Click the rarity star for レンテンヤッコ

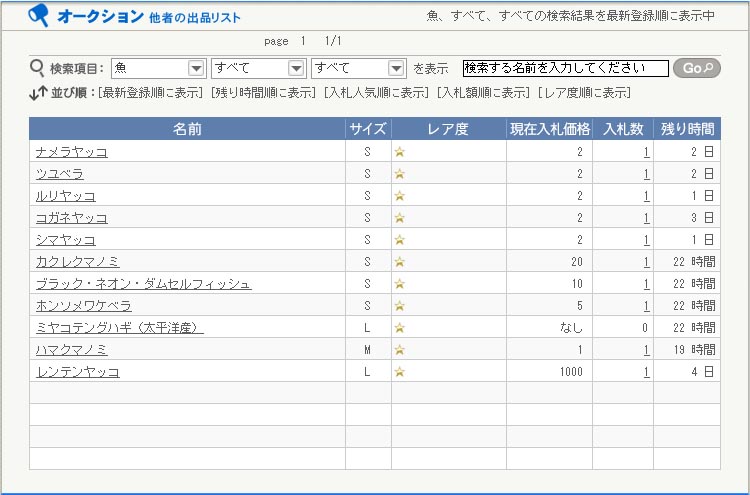tap(399, 372)
